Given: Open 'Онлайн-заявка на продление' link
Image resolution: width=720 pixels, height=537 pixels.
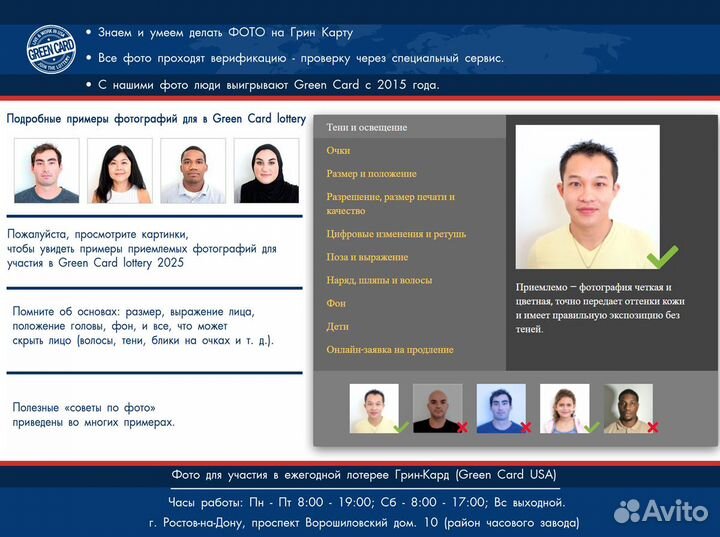Looking at the screenshot, I should 390,350.
